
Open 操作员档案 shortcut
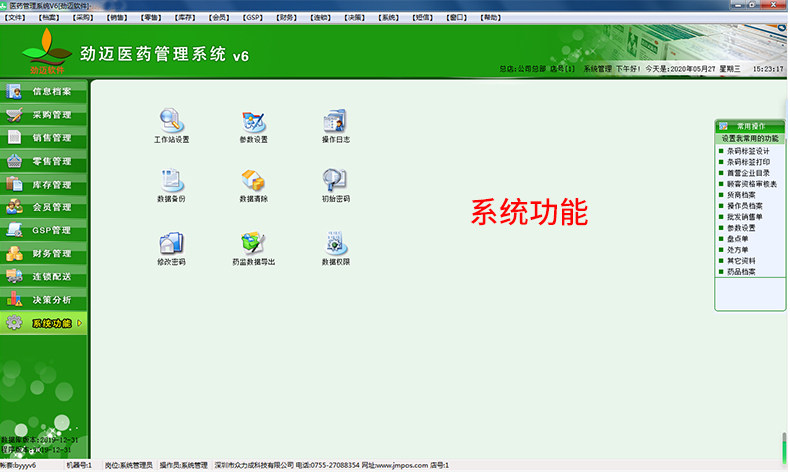tap(744, 206)
